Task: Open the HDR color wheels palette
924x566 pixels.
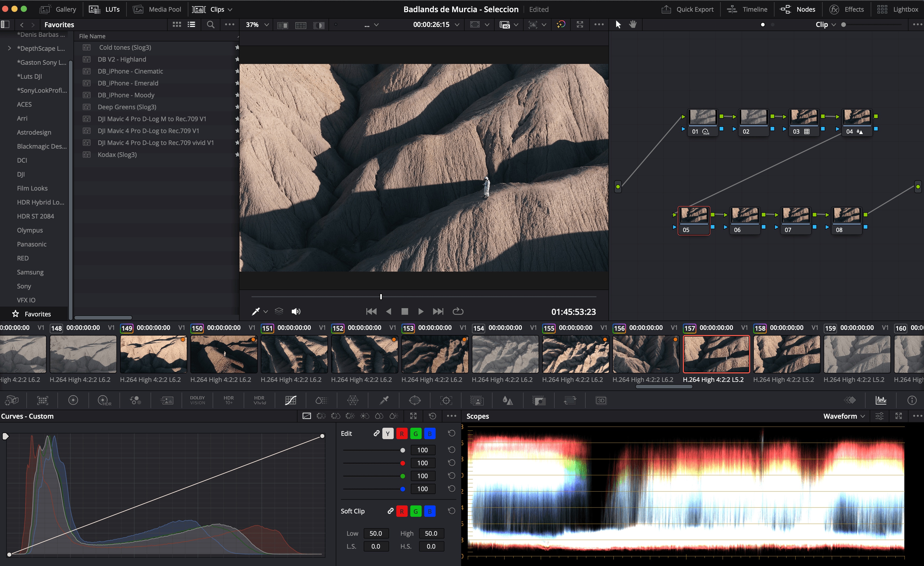Action: (104, 401)
